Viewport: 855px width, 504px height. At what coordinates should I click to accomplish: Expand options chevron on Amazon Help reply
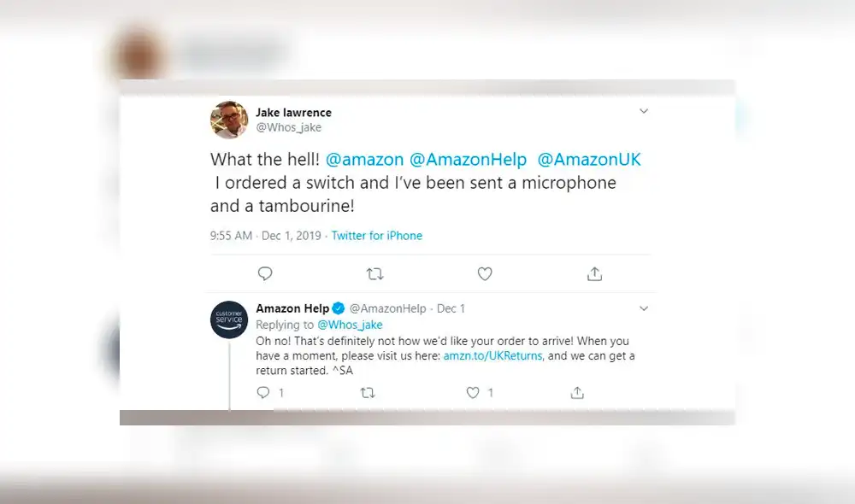click(x=644, y=308)
